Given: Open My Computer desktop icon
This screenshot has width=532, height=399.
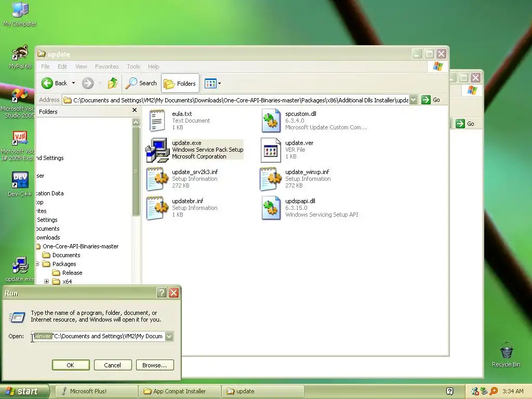Looking at the screenshot, I should [20, 14].
